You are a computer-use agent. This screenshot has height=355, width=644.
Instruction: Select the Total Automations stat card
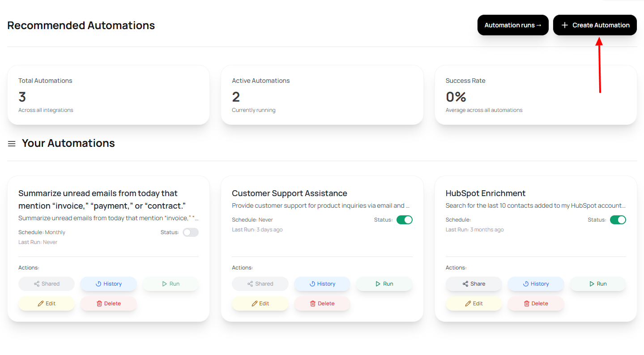click(108, 95)
